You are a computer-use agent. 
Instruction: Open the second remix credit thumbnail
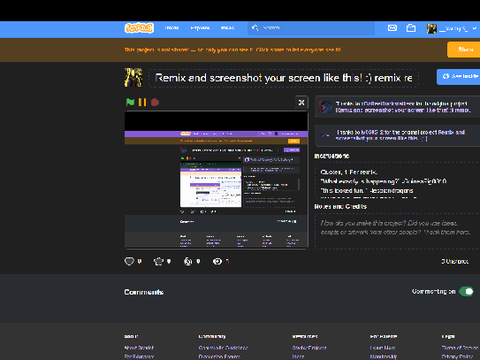[326, 135]
